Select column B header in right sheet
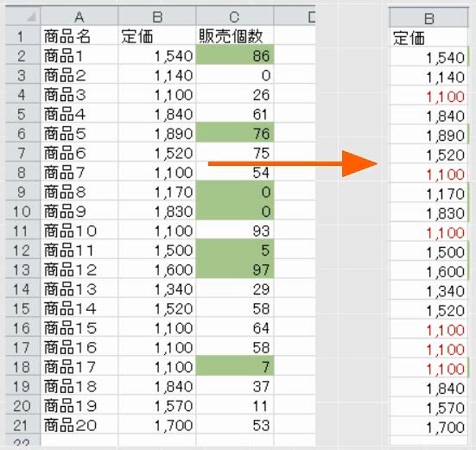This screenshot has height=450, width=476. [428, 18]
